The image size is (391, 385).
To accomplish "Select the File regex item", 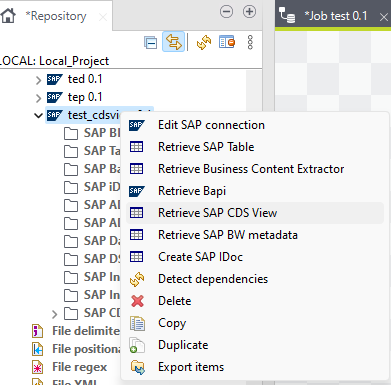I will [80, 367].
